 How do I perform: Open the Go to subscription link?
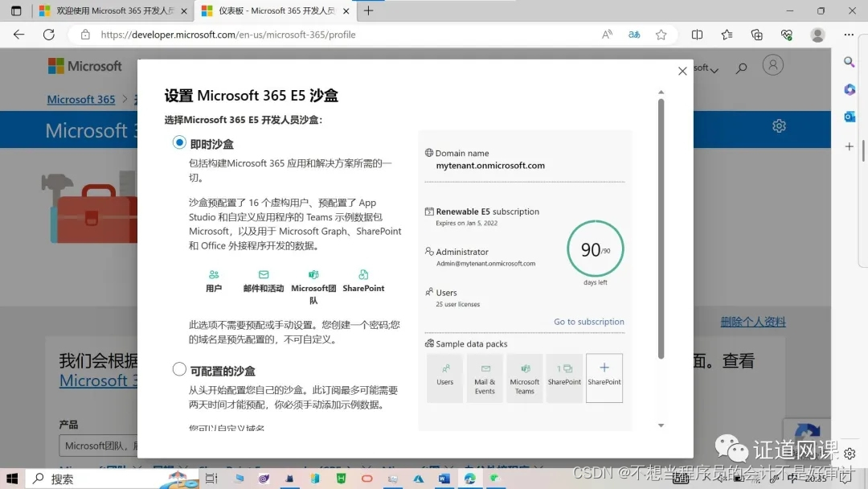(x=589, y=322)
